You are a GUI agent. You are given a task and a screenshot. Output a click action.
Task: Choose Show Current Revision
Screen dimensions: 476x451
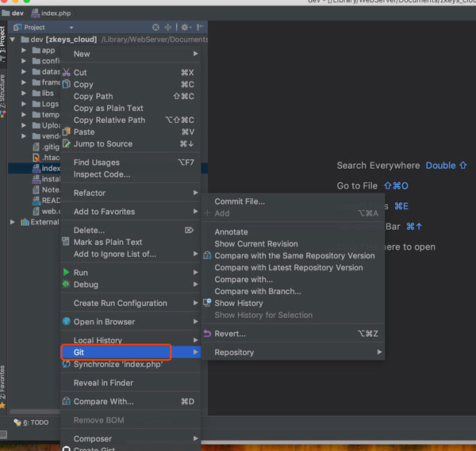click(x=293, y=243)
